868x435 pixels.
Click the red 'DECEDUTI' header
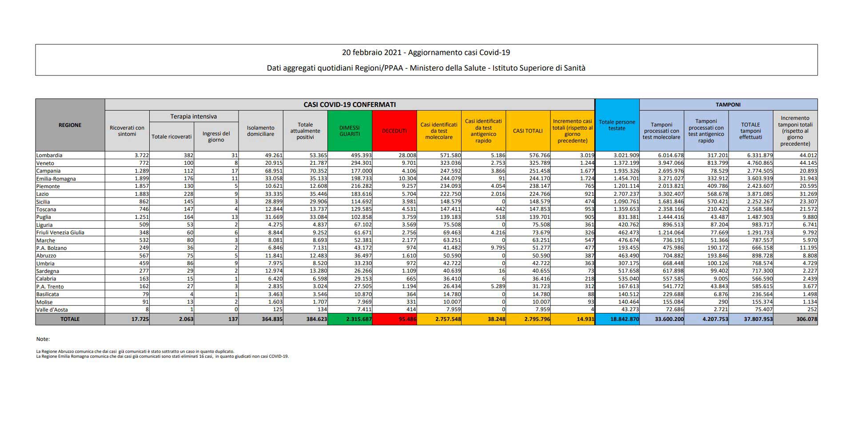click(x=394, y=131)
